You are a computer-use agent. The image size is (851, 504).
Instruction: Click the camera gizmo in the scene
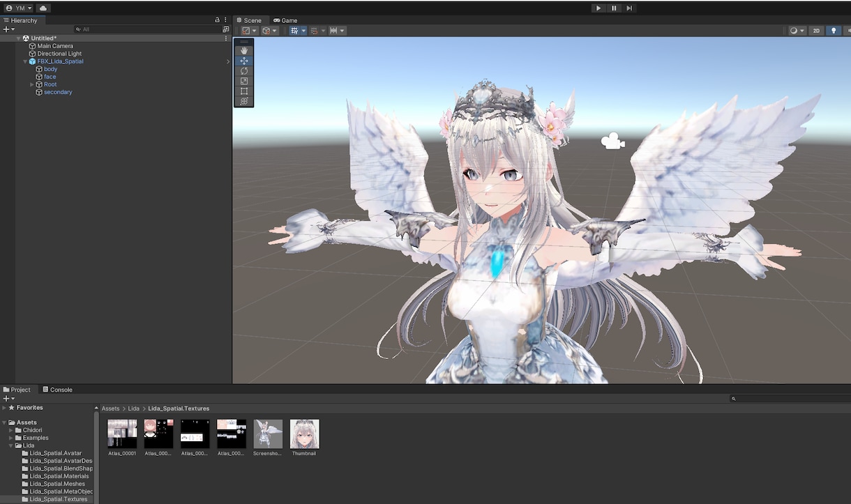tap(612, 141)
